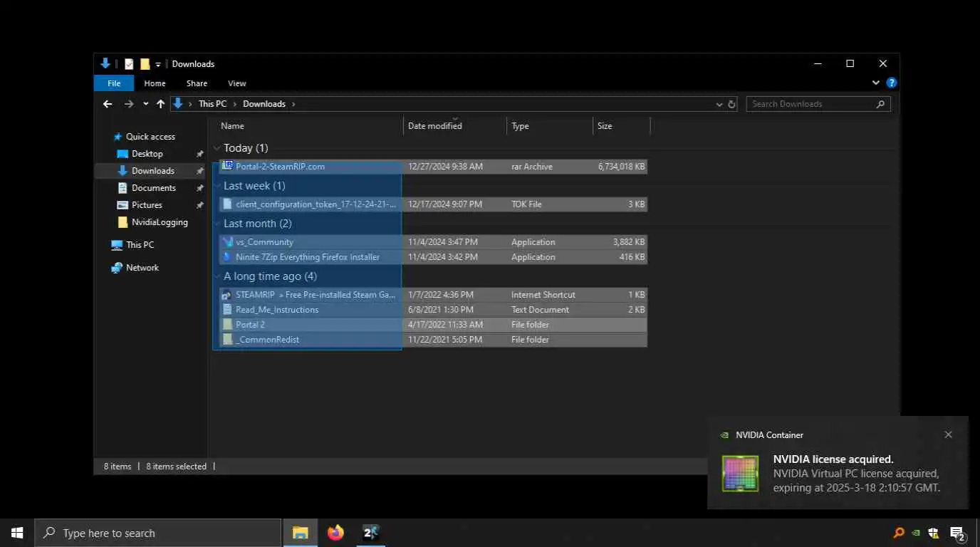The height and width of the screenshot is (547, 980).
Task: Select Quick access in the navigation pane
Action: [x=150, y=137]
